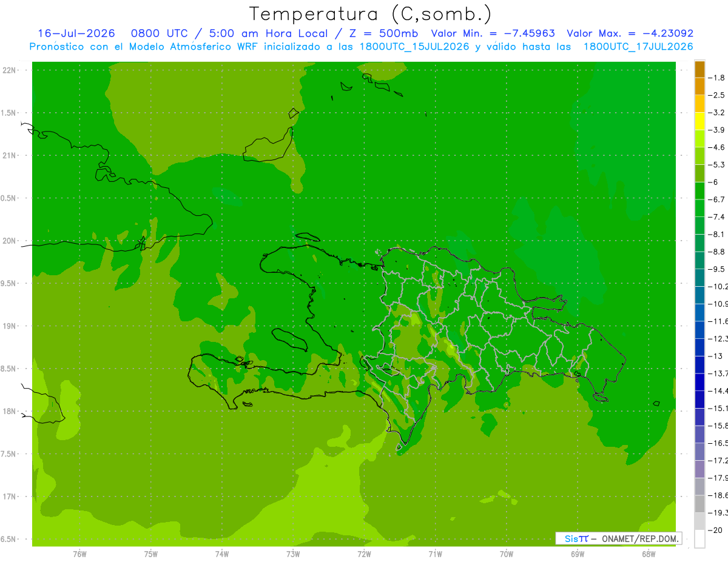
Task: Click the '73W' longitude axis label
Action: pos(293,554)
